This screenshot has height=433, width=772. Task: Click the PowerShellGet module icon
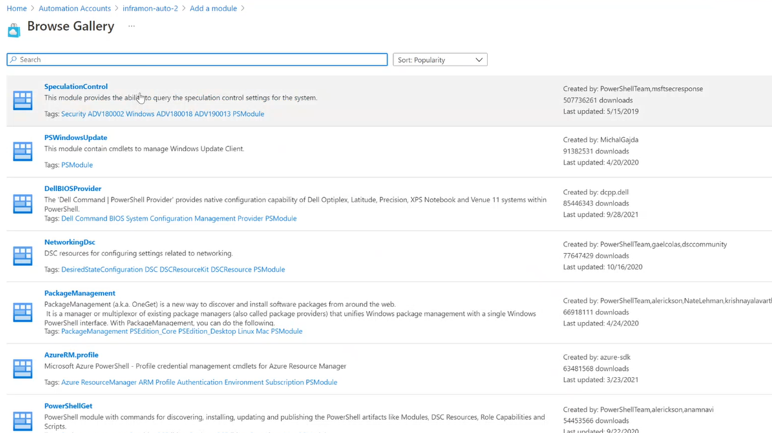(22, 420)
